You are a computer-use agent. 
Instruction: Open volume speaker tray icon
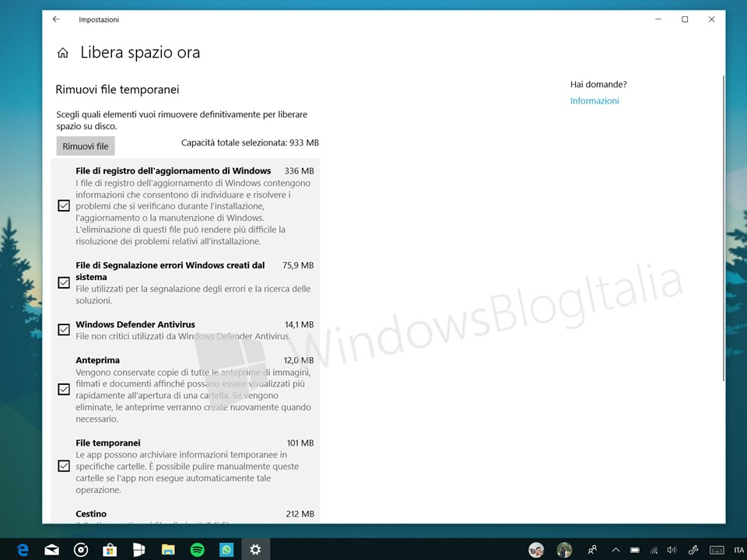pos(672,550)
